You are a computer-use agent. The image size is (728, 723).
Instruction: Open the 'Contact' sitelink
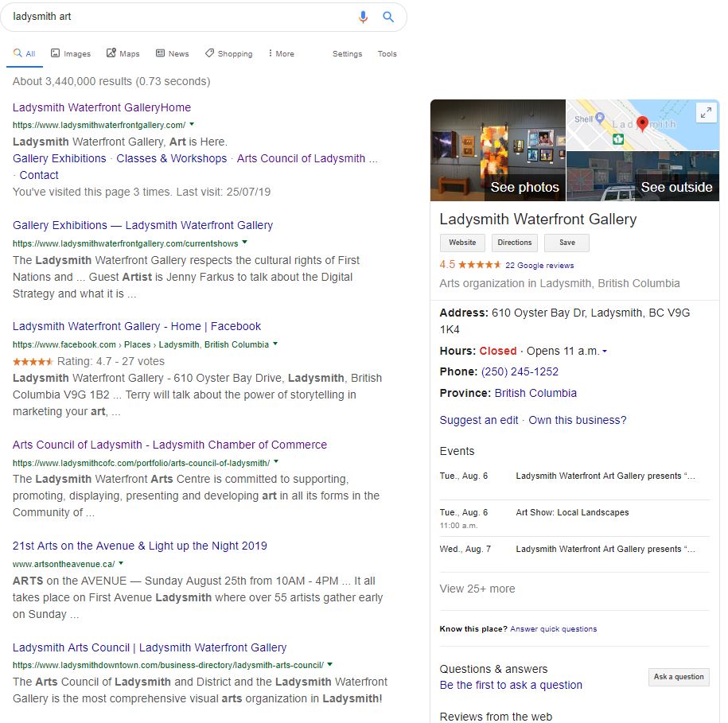point(39,176)
